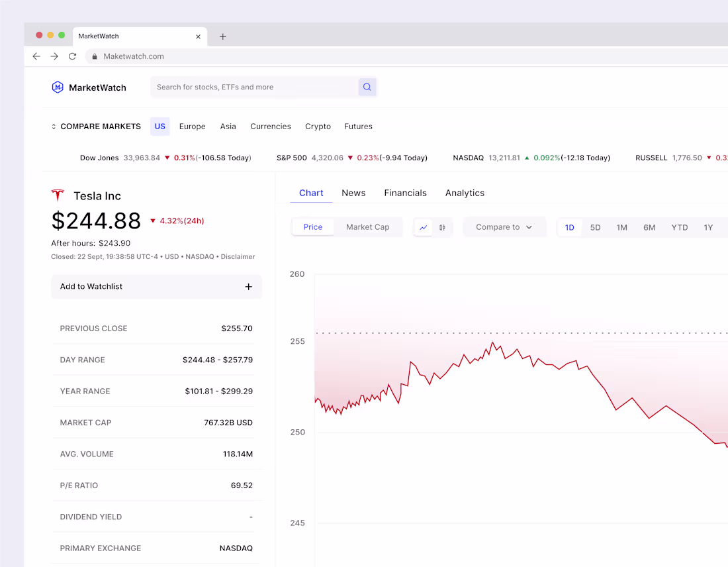Switch chart to Market Cap view

368,227
